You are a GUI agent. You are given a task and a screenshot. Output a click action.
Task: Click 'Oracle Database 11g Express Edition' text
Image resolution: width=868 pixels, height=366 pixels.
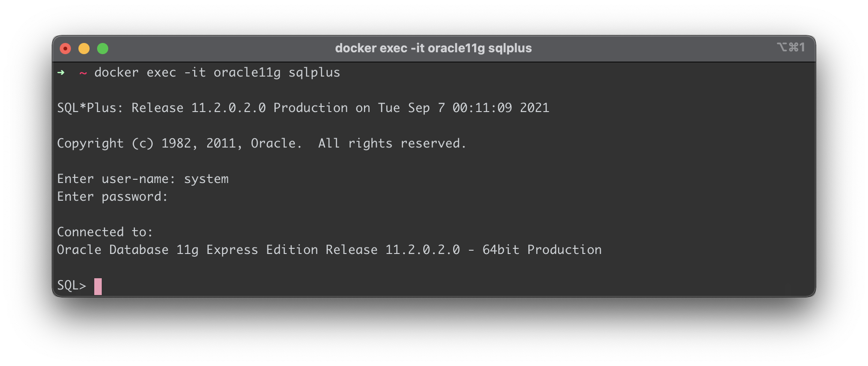coord(188,250)
